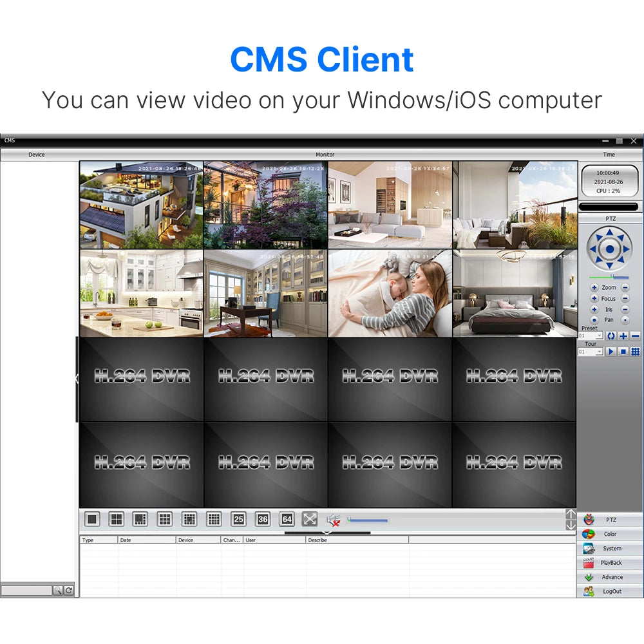
Task: Click the Zoom plus button
Action: point(594,288)
